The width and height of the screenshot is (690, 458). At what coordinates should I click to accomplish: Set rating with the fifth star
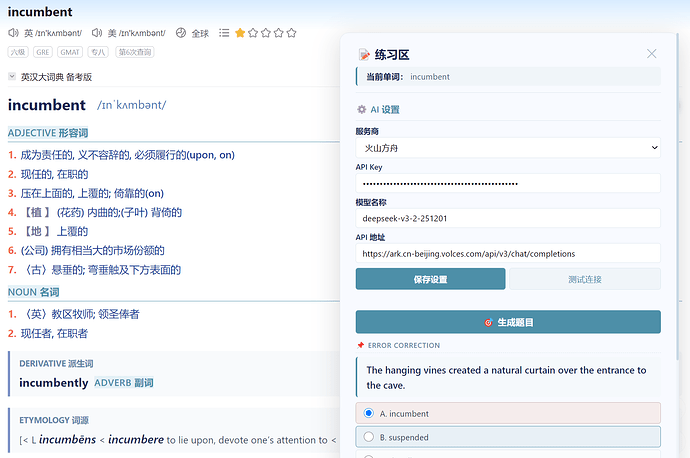click(x=291, y=33)
